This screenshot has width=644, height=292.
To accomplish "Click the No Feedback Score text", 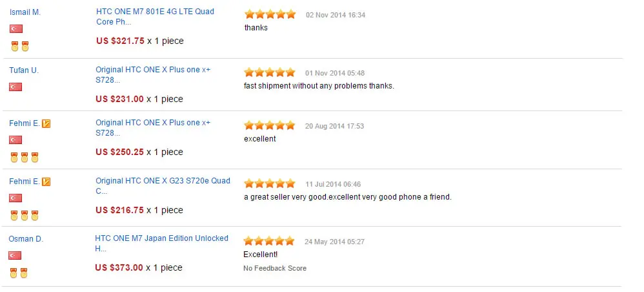I will [x=275, y=268].
